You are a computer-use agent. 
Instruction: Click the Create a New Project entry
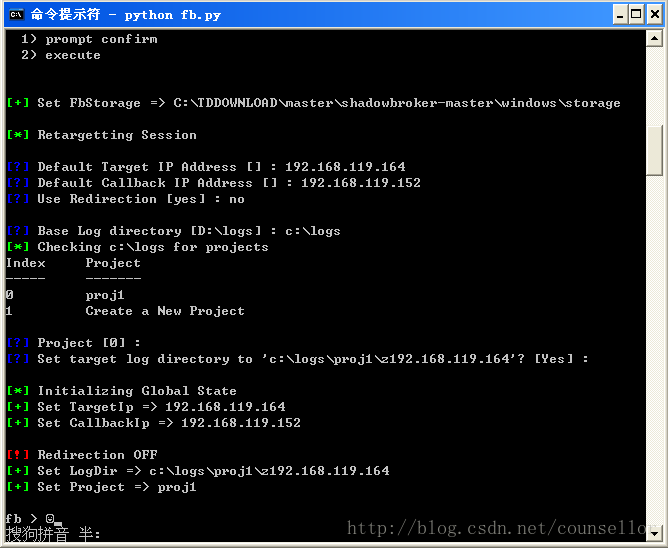(x=165, y=311)
